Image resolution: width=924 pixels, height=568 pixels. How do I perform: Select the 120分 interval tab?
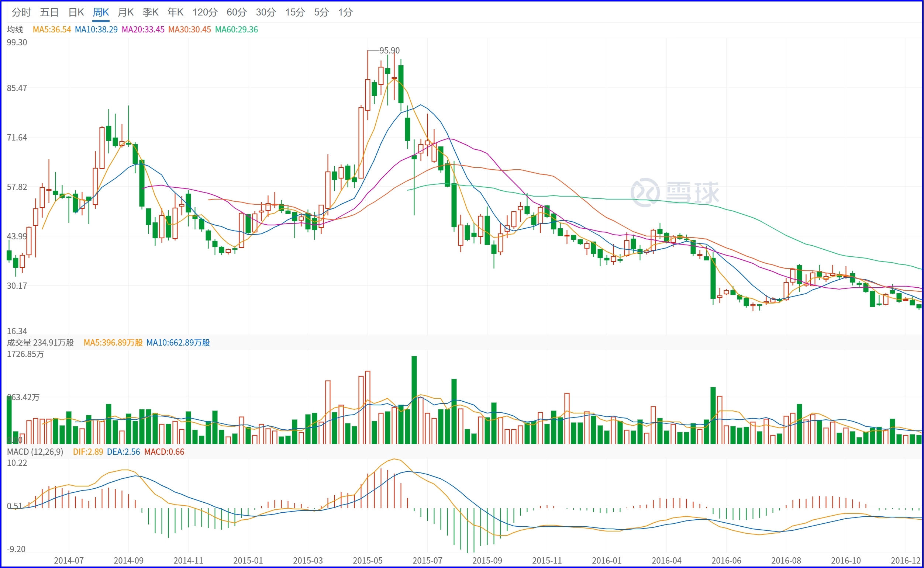205,13
